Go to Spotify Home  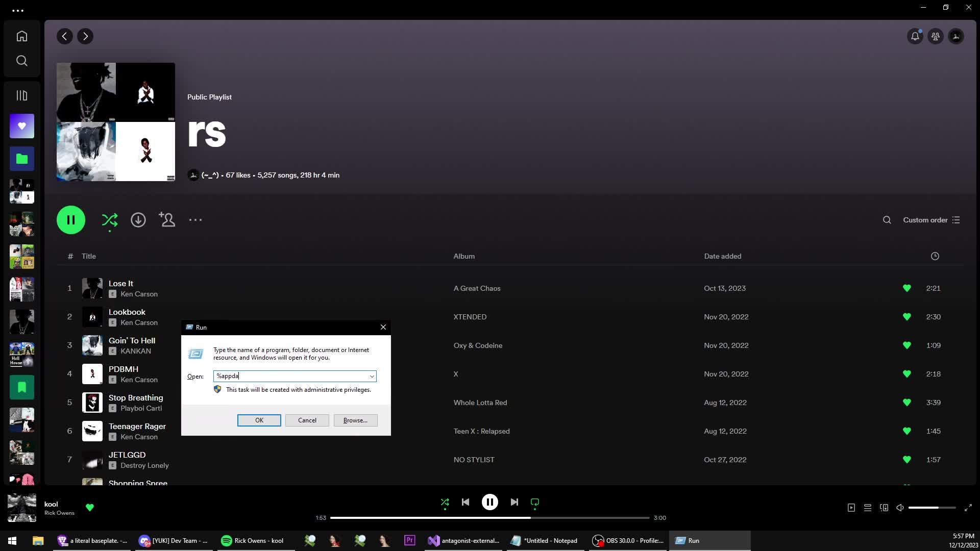pyautogui.click(x=21, y=36)
